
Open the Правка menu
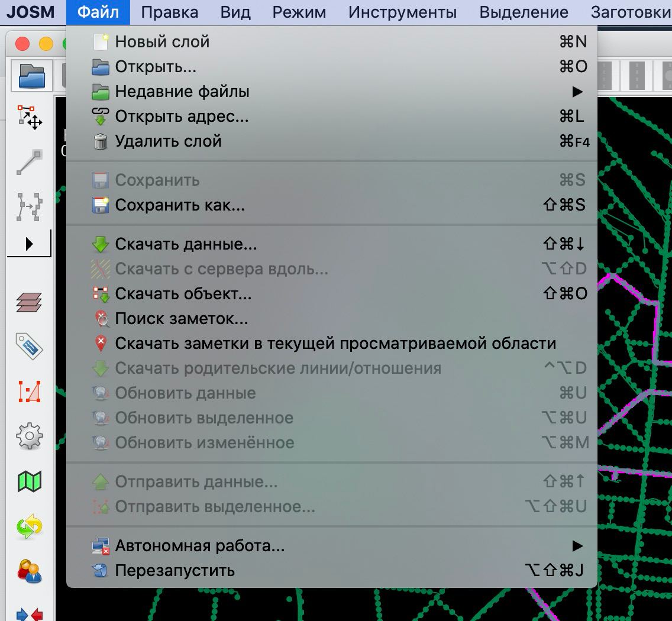170,12
